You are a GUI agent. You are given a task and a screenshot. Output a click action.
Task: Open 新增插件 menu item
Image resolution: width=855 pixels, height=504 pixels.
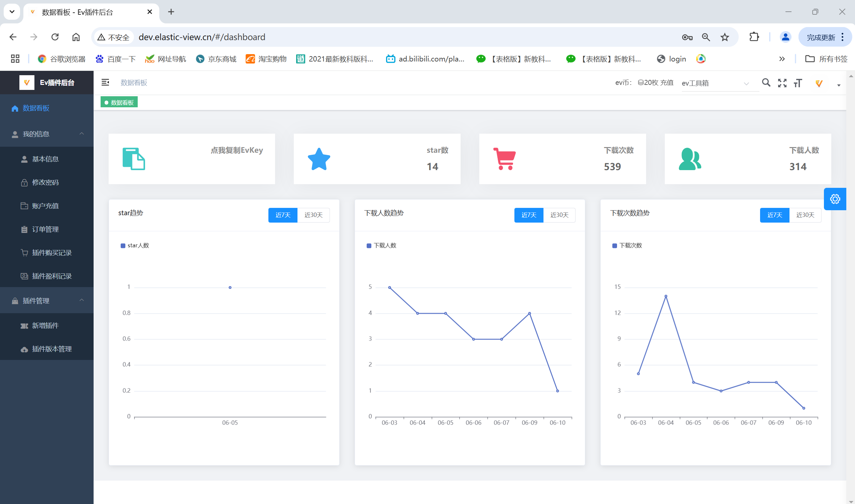click(x=47, y=325)
